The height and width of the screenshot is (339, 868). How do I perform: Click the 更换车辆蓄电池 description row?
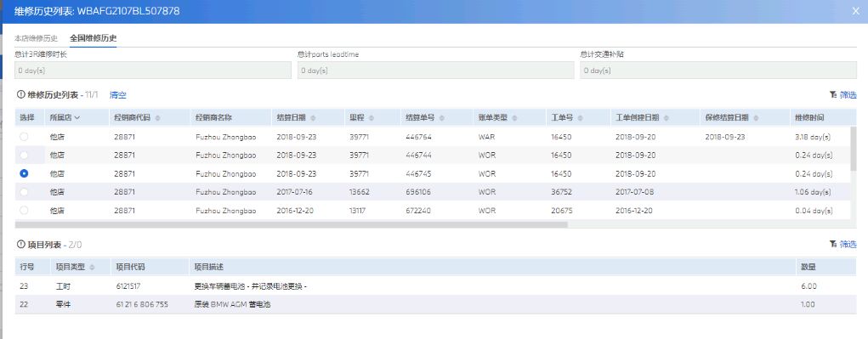(x=250, y=286)
